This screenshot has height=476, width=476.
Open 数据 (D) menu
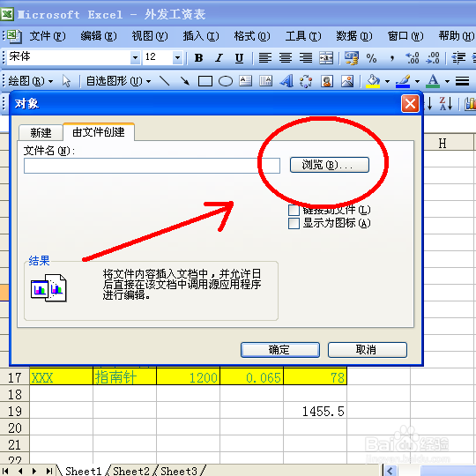point(354,36)
